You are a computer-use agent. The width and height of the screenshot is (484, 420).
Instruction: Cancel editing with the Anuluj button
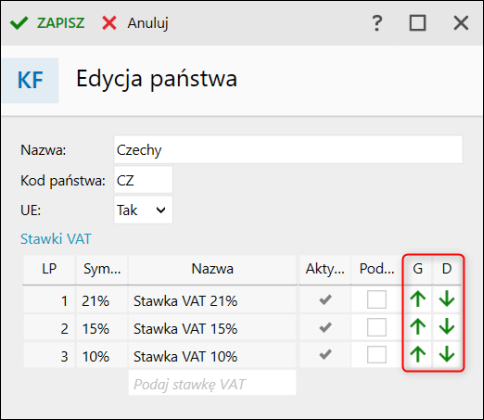135,23
